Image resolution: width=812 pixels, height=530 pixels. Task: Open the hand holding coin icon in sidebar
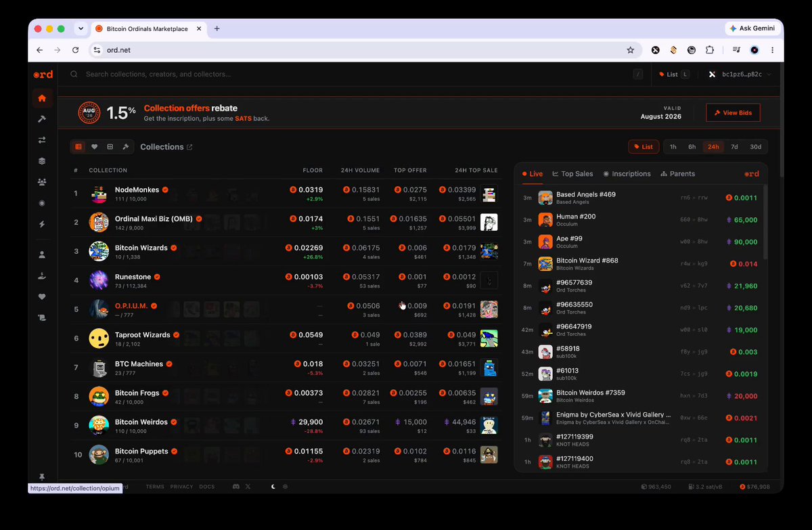pos(42,275)
